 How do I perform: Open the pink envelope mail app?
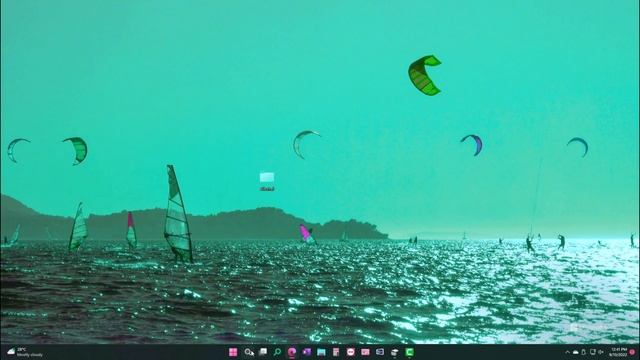click(x=365, y=352)
